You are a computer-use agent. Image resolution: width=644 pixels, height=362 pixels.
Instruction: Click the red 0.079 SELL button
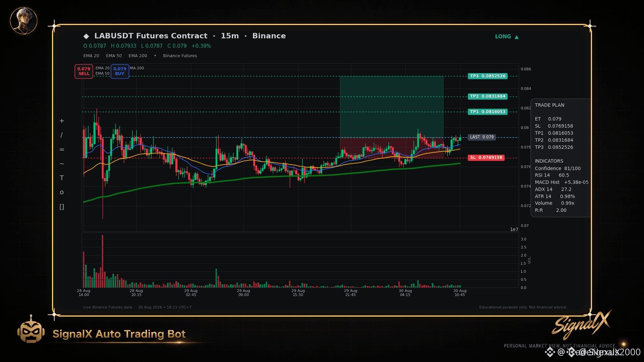pyautogui.click(x=84, y=71)
